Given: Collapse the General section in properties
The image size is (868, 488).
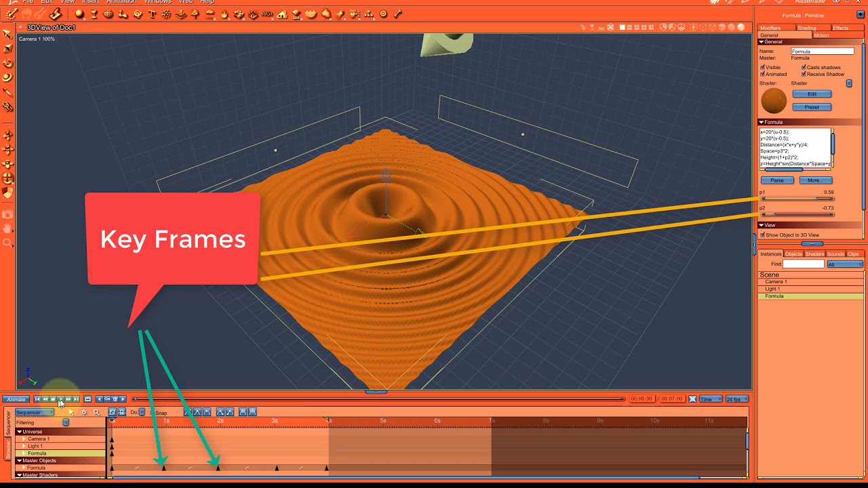Looking at the screenshot, I should click(x=762, y=41).
